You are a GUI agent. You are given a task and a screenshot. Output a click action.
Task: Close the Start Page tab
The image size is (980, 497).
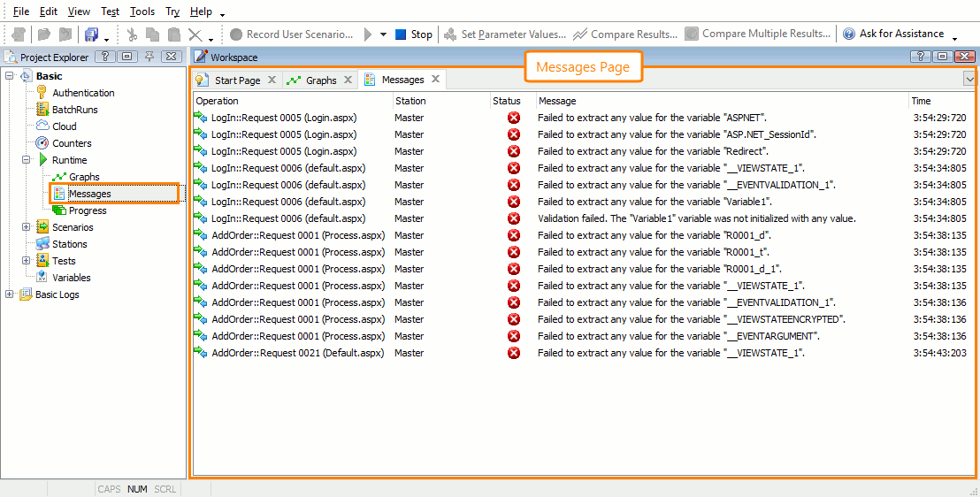(272, 80)
